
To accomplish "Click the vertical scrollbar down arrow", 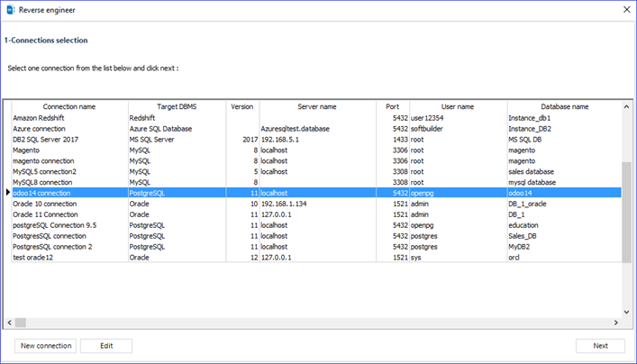I will [x=626, y=313].
